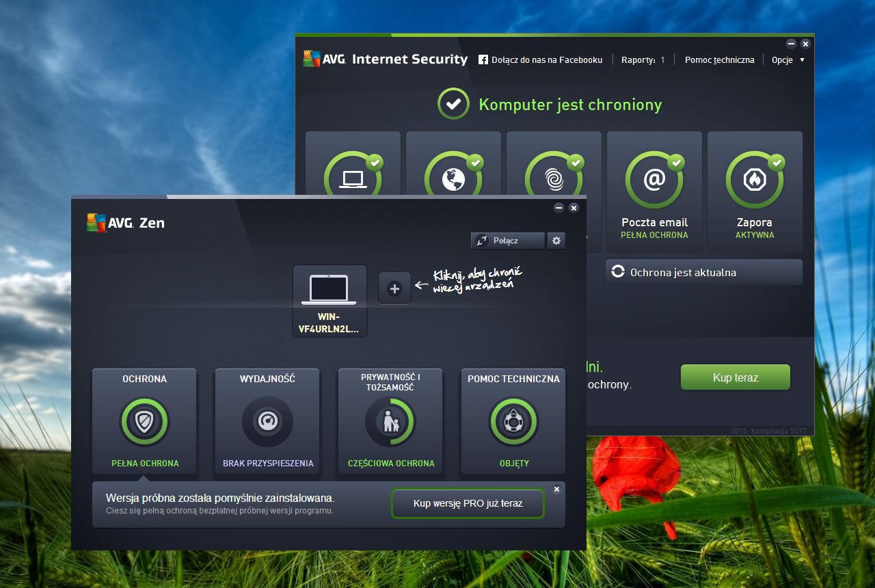Click the Kup teraz button

click(x=736, y=377)
